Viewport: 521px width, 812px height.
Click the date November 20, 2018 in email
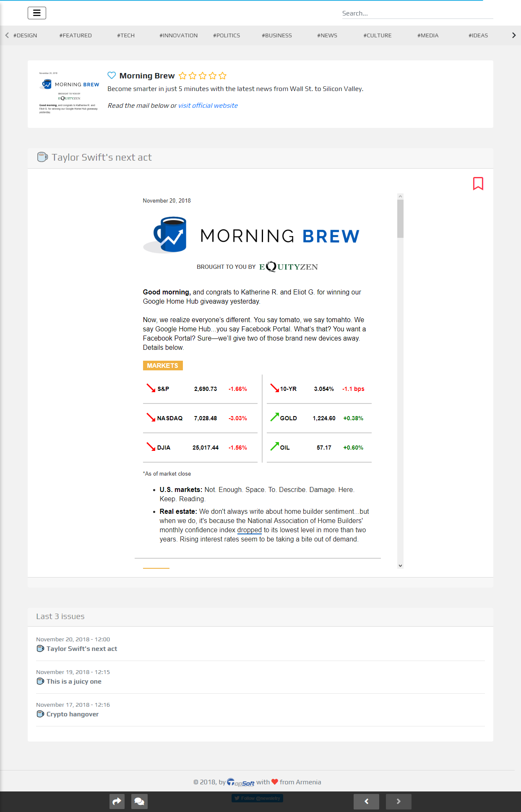(167, 201)
